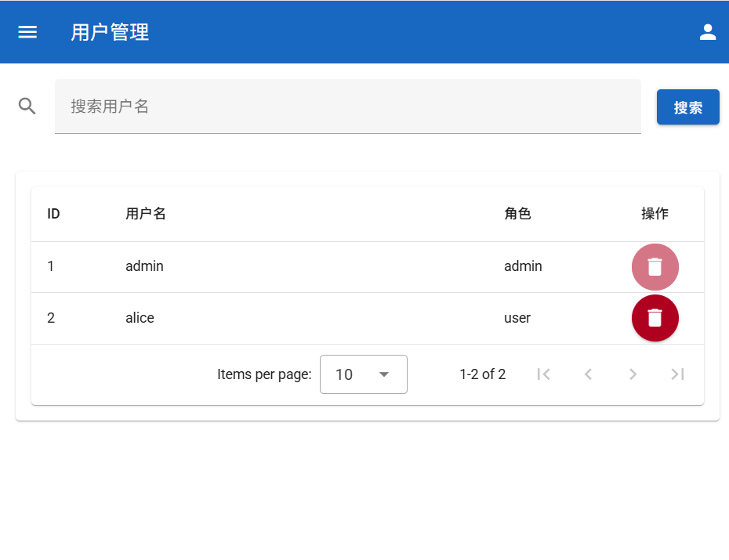Image resolution: width=729 pixels, height=560 pixels.
Task: Click the 用户名 column header
Action: point(146,214)
